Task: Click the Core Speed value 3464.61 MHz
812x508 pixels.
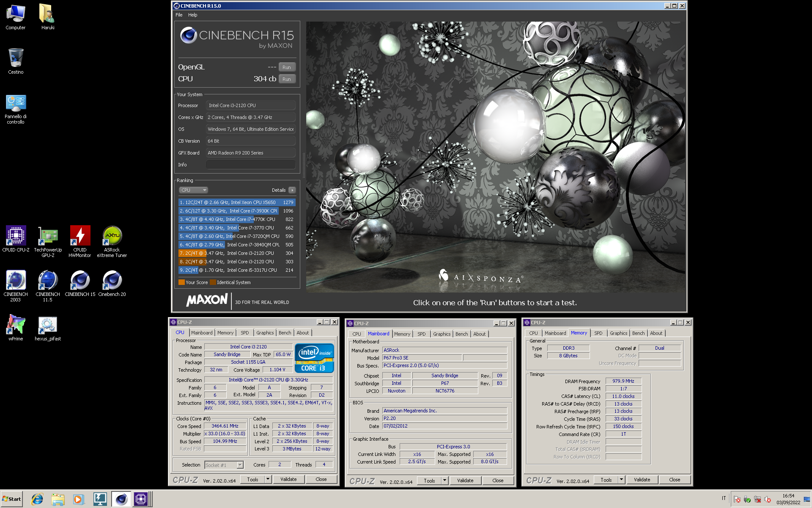Action: coord(225,426)
